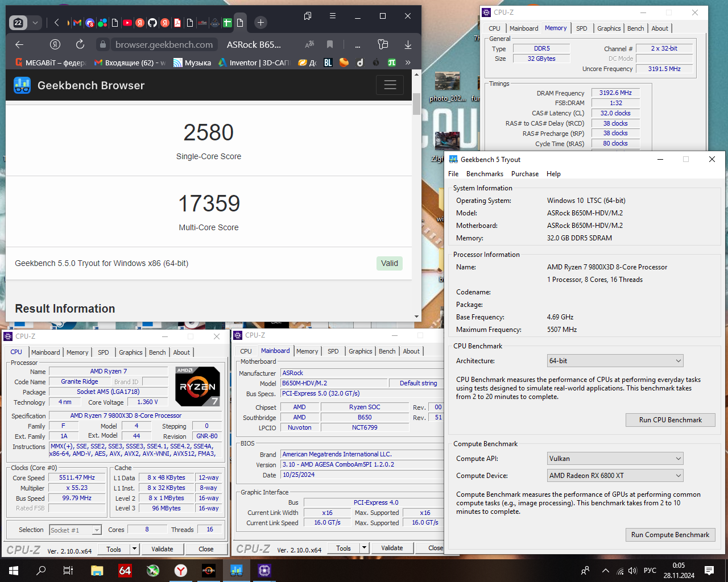This screenshot has width=728, height=582.
Task: Expand the Architecture 64-bit dropdown
Action: [615, 360]
